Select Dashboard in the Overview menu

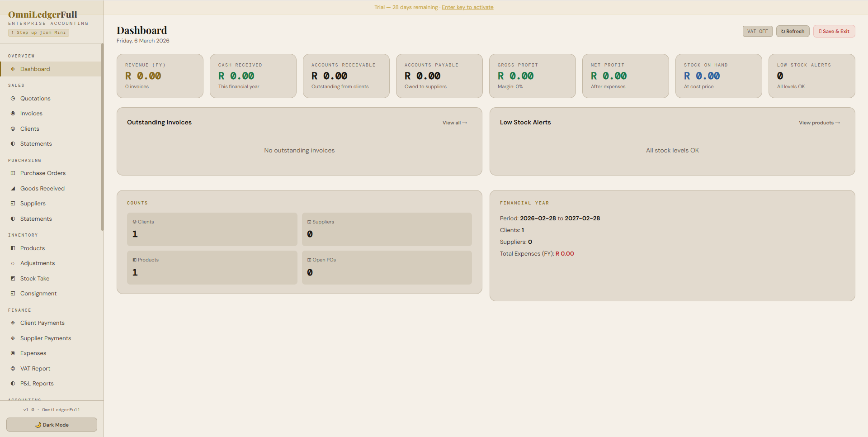(x=34, y=69)
